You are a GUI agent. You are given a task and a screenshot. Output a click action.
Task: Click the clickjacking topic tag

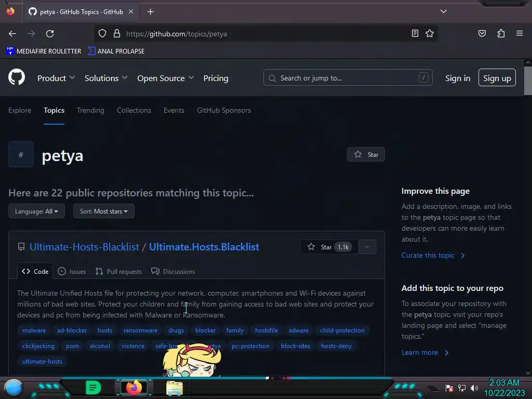point(38,346)
